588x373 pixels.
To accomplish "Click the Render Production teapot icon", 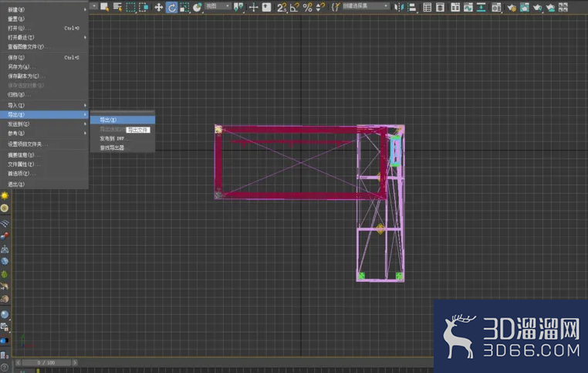I will (x=538, y=7).
